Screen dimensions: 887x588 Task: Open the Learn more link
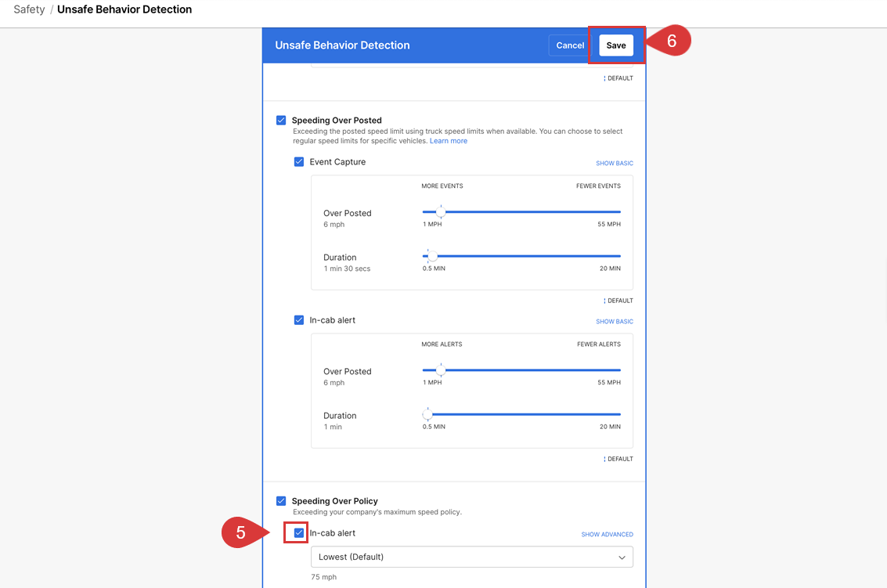click(449, 141)
